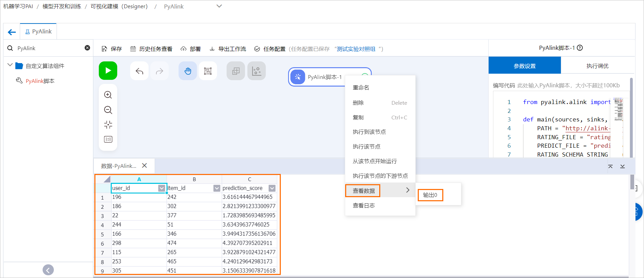The height and width of the screenshot is (278, 644).
Task: Select column A header
Action: [139, 179]
